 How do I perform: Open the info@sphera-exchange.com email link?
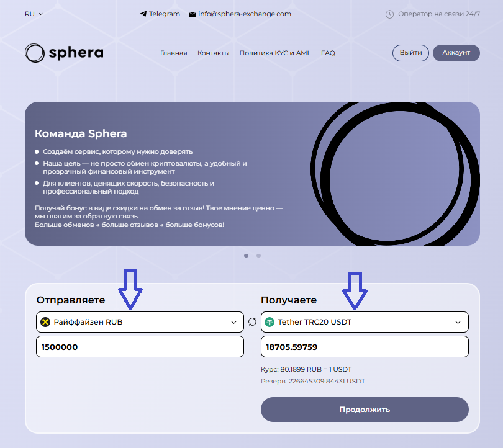click(245, 14)
